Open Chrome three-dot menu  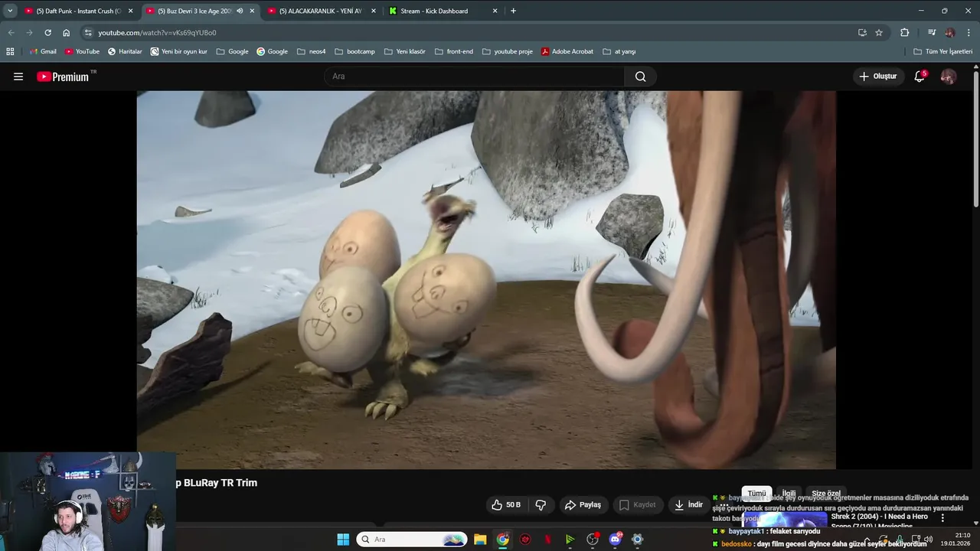click(969, 32)
